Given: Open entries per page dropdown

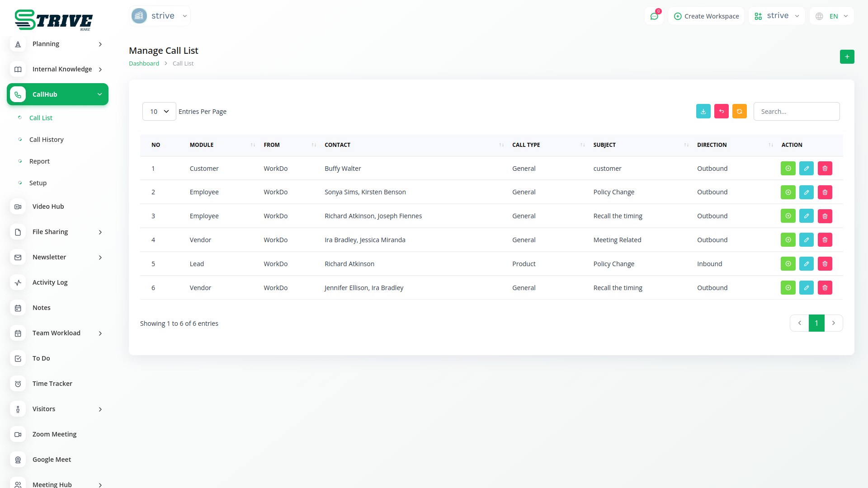Looking at the screenshot, I should tap(159, 112).
